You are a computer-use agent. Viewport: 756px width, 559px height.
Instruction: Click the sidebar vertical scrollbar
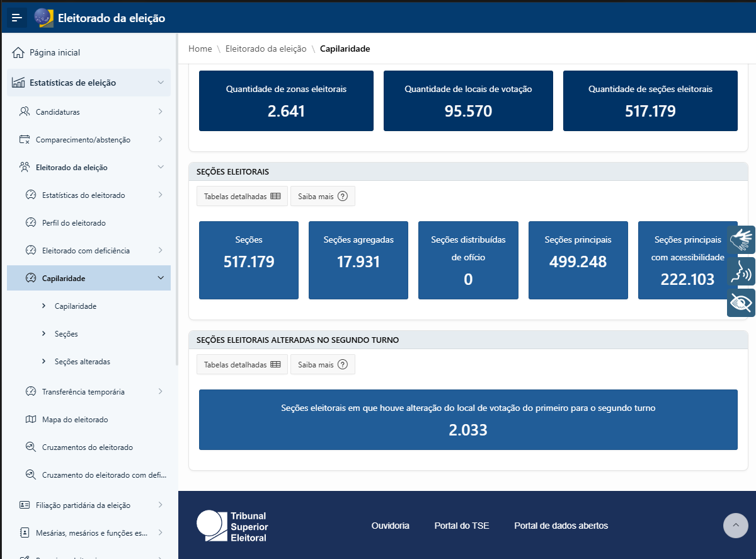pos(176,200)
